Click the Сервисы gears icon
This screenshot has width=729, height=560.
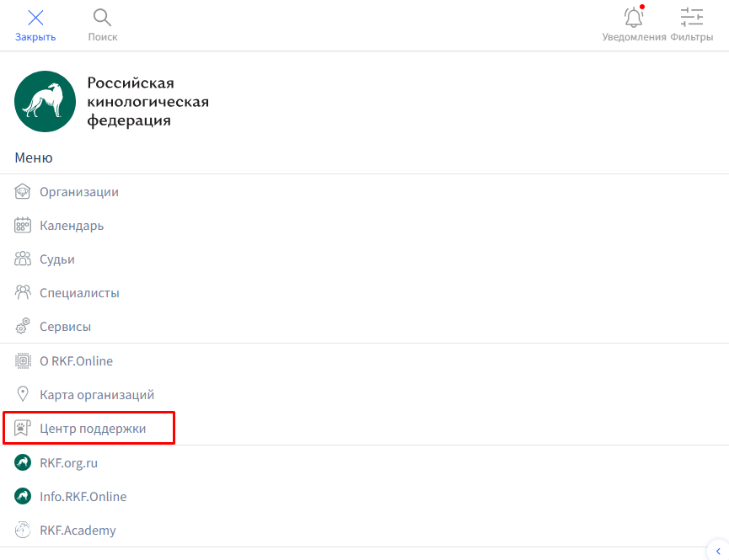tap(23, 327)
